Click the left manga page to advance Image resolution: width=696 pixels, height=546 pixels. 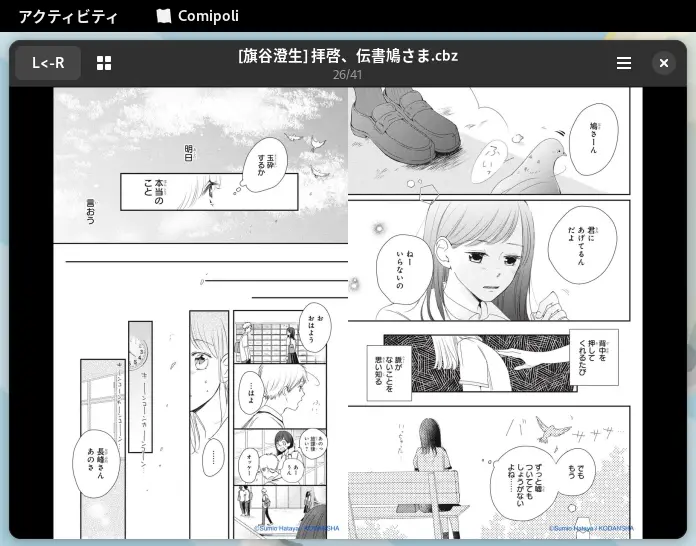tap(201, 313)
